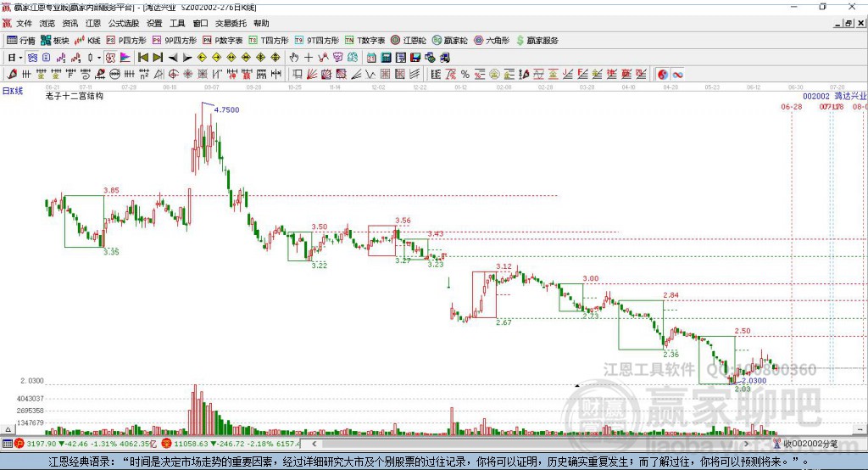Click the 鸿达兴业 stock name

click(850, 96)
